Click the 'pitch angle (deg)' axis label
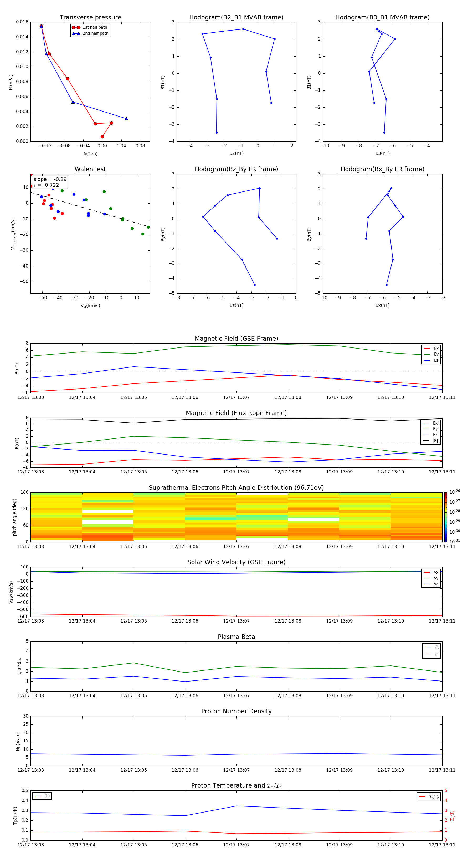Viewport: 473px width, 868px height. [x=14, y=517]
